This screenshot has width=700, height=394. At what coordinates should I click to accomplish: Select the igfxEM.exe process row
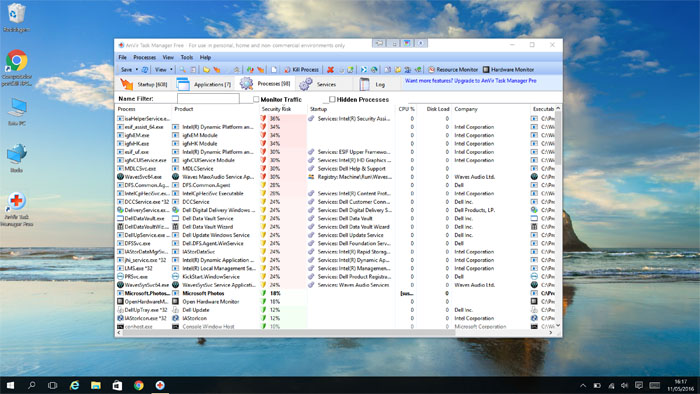point(335,135)
